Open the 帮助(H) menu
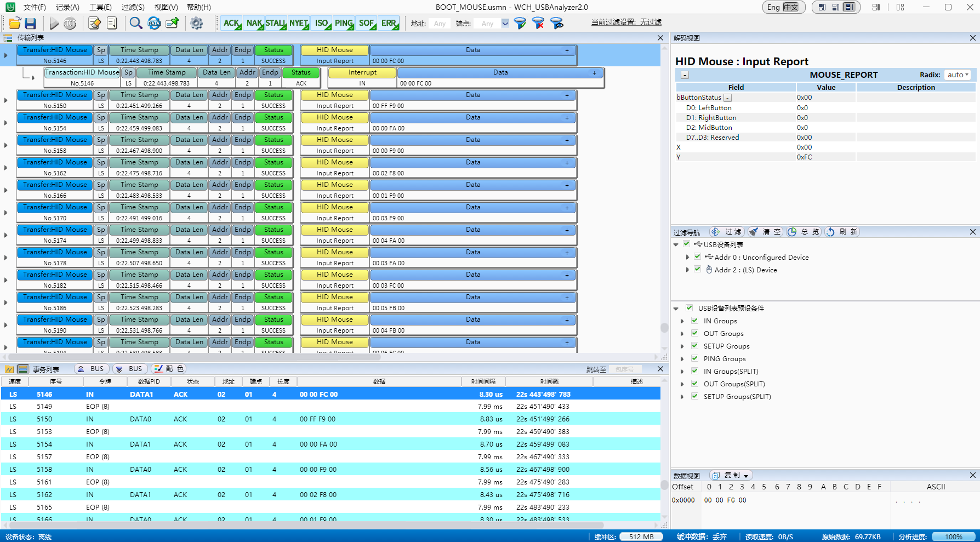 199,7
